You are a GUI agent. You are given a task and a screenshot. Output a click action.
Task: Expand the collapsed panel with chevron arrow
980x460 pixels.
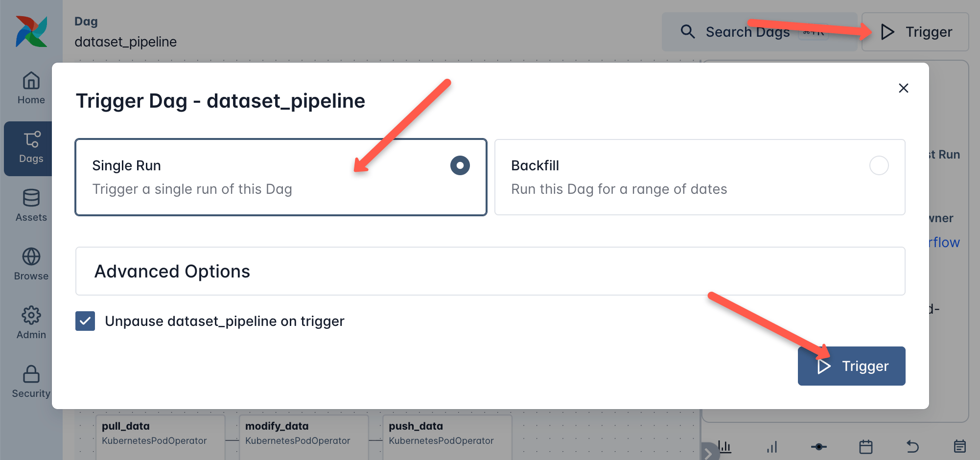click(708, 453)
